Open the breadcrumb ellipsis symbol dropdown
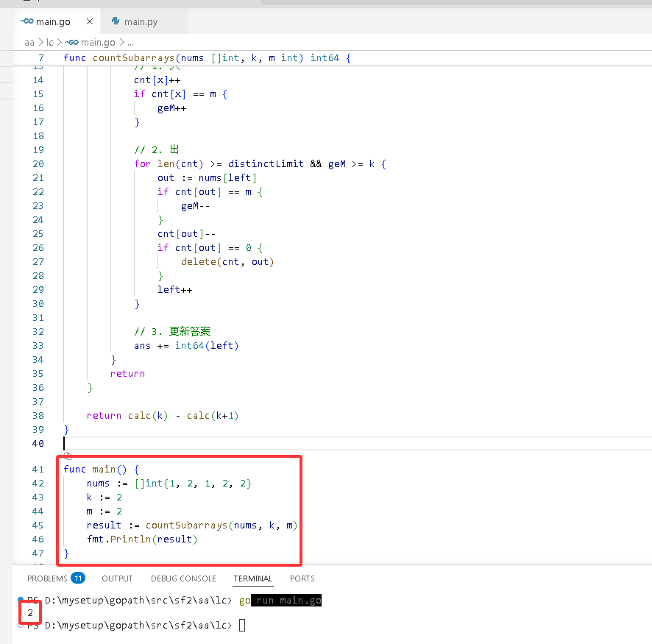This screenshot has height=644, width=652. (130, 43)
